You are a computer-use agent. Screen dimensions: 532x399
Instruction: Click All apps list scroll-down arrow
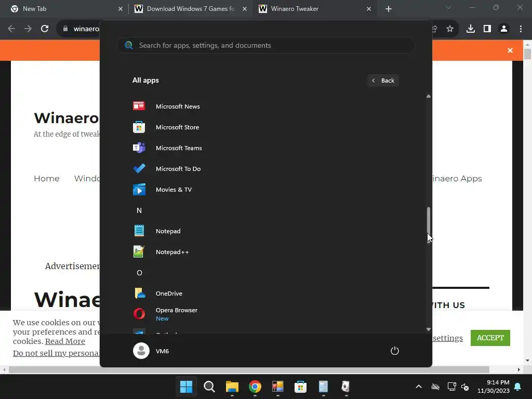(x=429, y=329)
